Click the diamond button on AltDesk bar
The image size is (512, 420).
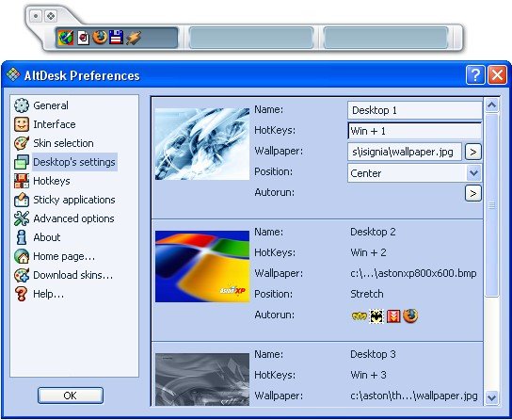[x=51, y=16]
